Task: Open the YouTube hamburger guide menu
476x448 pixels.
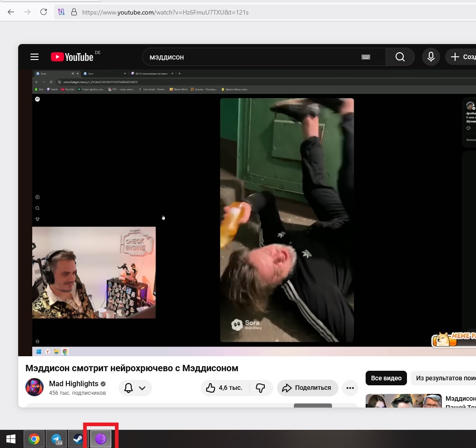Action: [35, 57]
